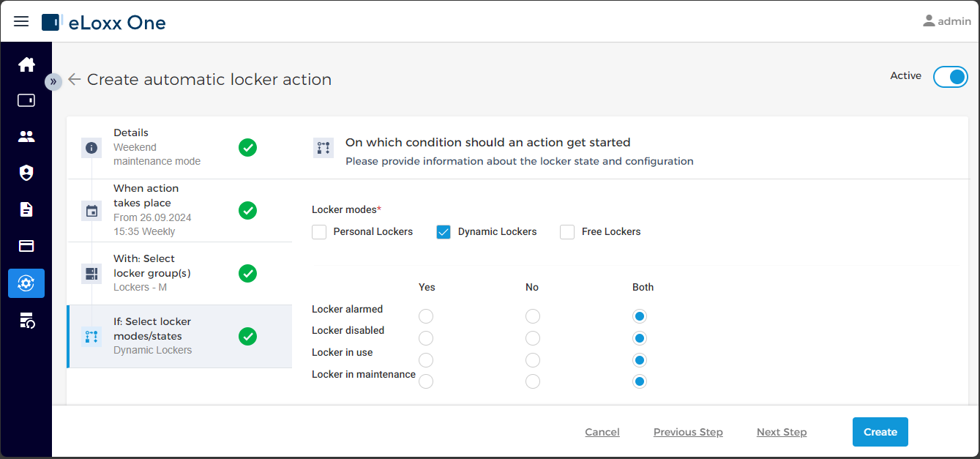Go to Home in sidebar
Screen dimensions: 980x459
click(x=26, y=64)
